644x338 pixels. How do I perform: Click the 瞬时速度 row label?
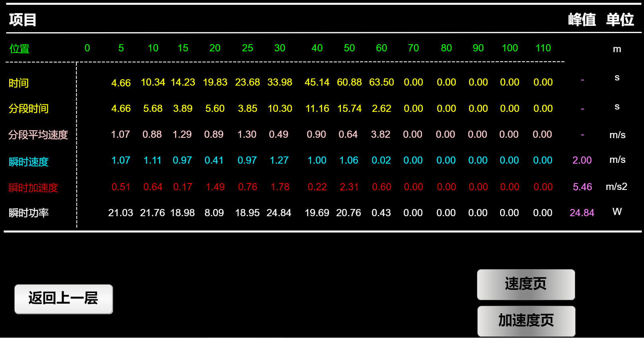[x=29, y=162]
